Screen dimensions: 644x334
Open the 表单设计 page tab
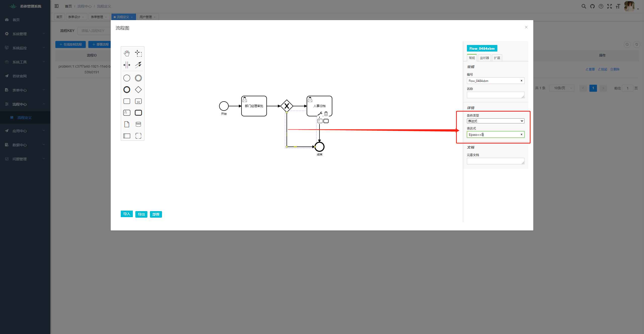click(x=74, y=17)
